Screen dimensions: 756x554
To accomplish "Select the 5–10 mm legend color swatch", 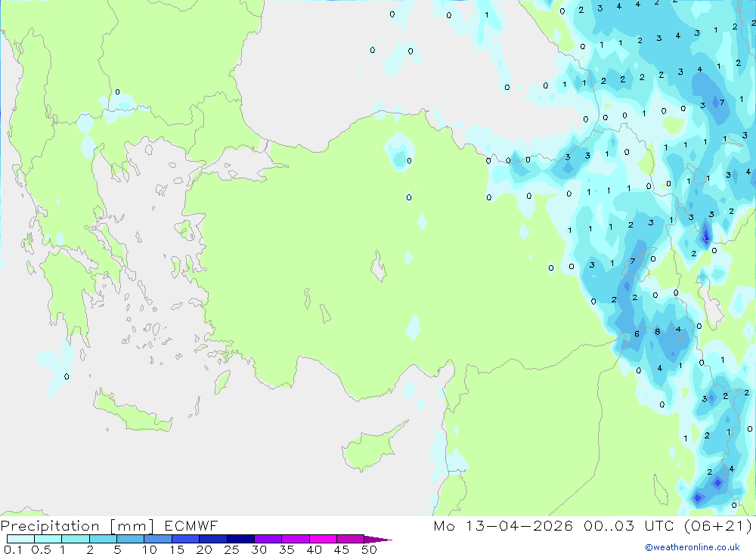I will click(x=130, y=539).
